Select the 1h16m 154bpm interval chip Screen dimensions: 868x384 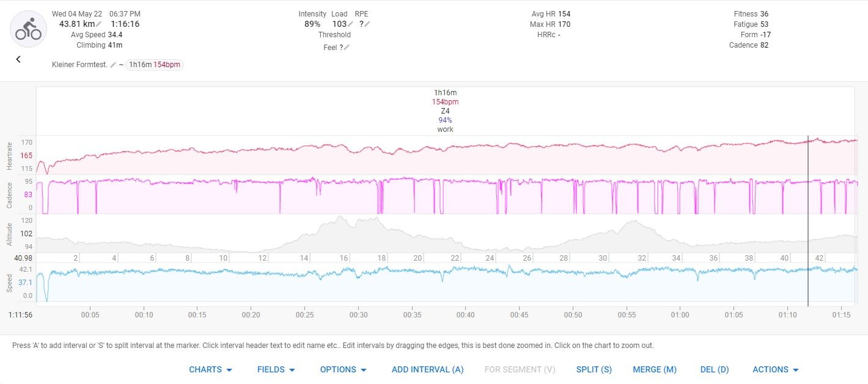click(x=155, y=65)
